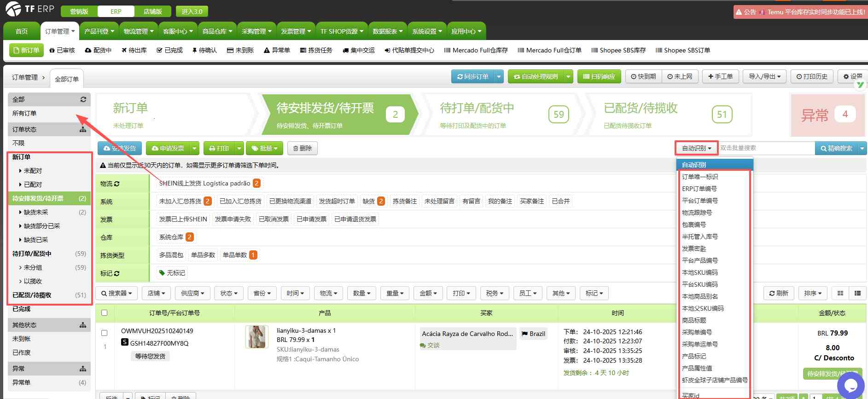The image size is (868, 399).
Task: Click the 双击批量搜索 search input field
Action: click(x=766, y=148)
